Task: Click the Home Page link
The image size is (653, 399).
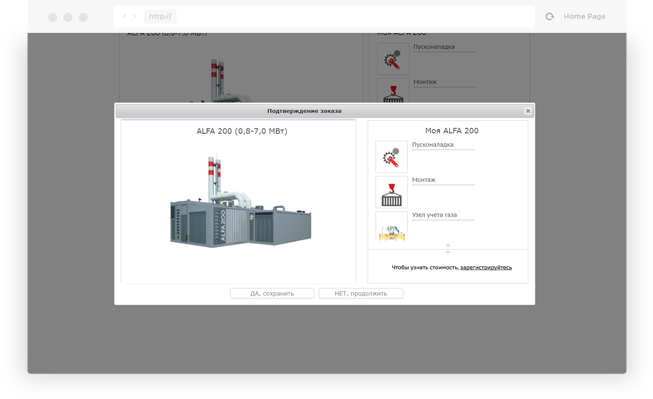Action: [584, 17]
